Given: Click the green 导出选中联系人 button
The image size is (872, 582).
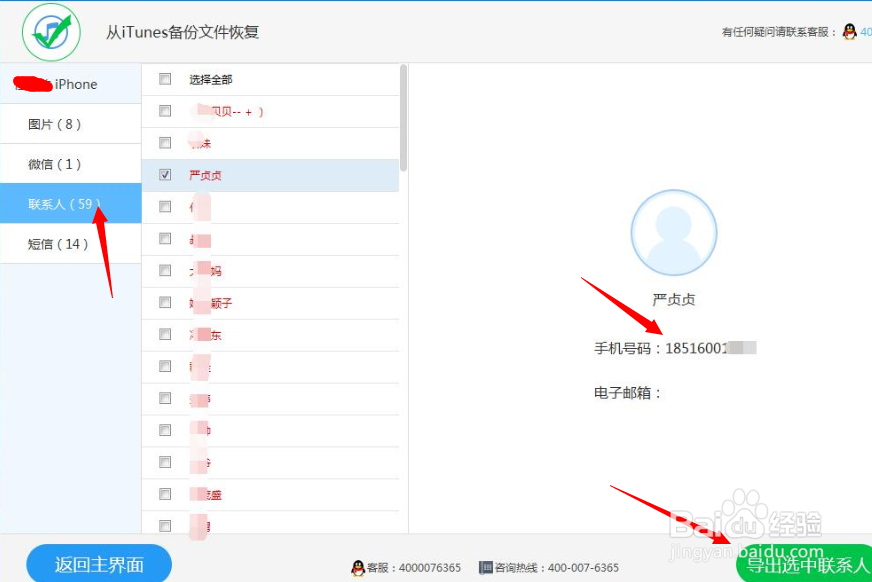Looking at the screenshot, I should (805, 564).
